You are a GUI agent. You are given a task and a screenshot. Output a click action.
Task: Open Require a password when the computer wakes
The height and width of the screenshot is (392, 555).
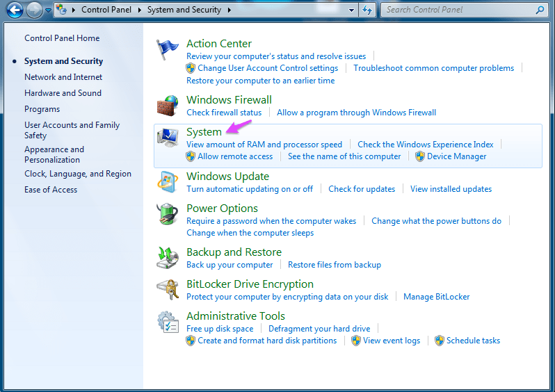[x=271, y=221]
